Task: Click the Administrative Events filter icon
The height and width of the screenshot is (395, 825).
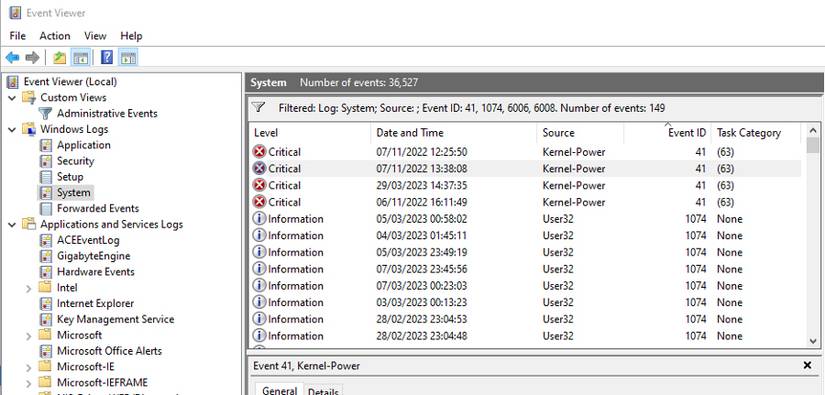Action: tap(46, 113)
